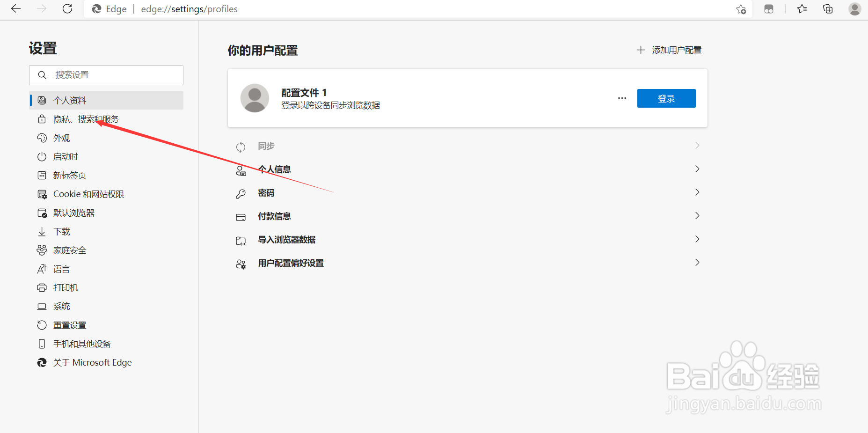This screenshot has height=433, width=868.
Task: Click the plus icon for adding profile
Action: (x=641, y=50)
